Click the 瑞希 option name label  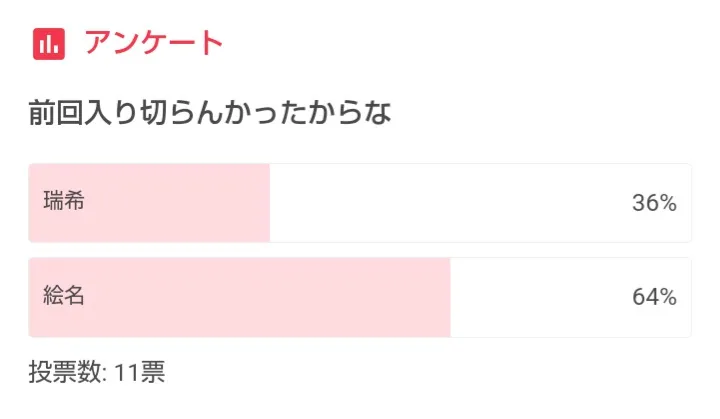pos(64,202)
